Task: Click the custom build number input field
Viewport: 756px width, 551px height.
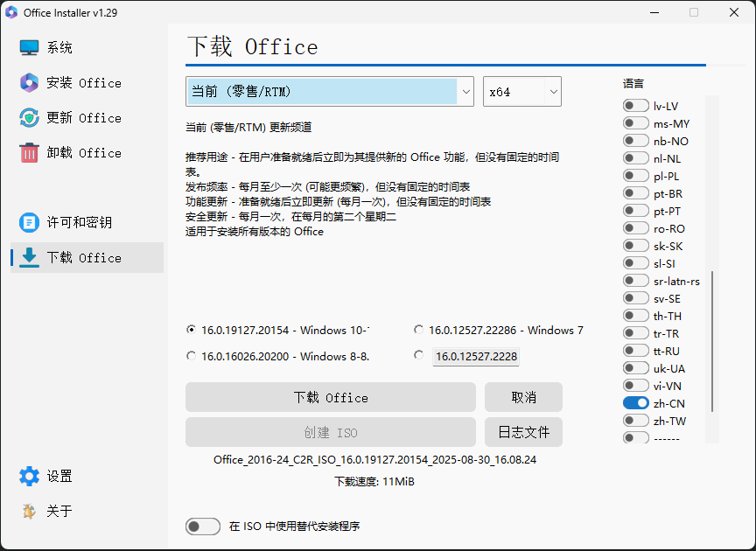Action: [x=475, y=356]
